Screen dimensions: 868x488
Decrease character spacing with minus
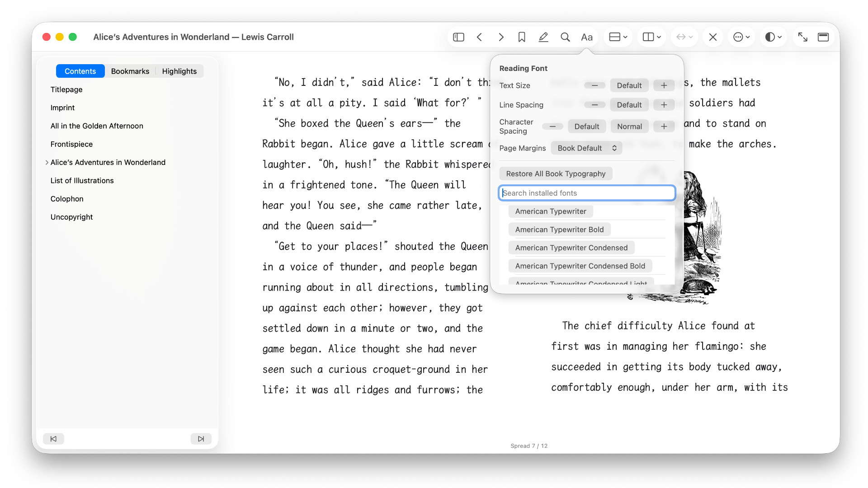(553, 127)
